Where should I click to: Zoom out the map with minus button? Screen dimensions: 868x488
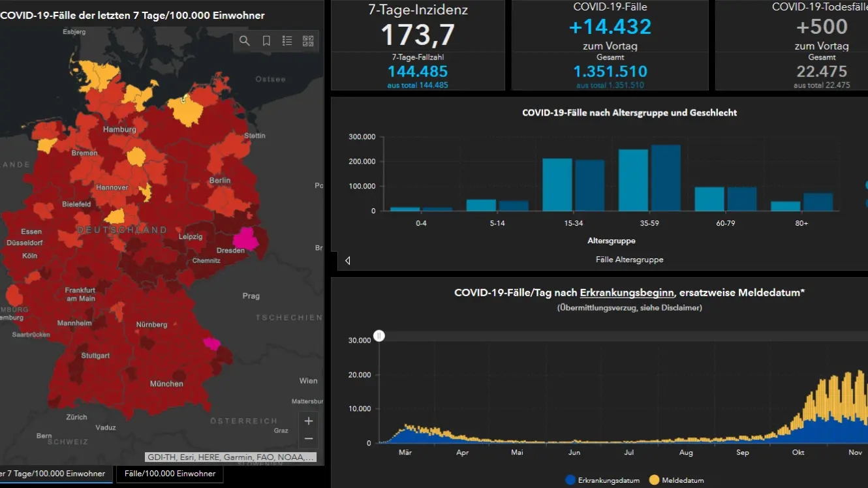pyautogui.click(x=309, y=439)
